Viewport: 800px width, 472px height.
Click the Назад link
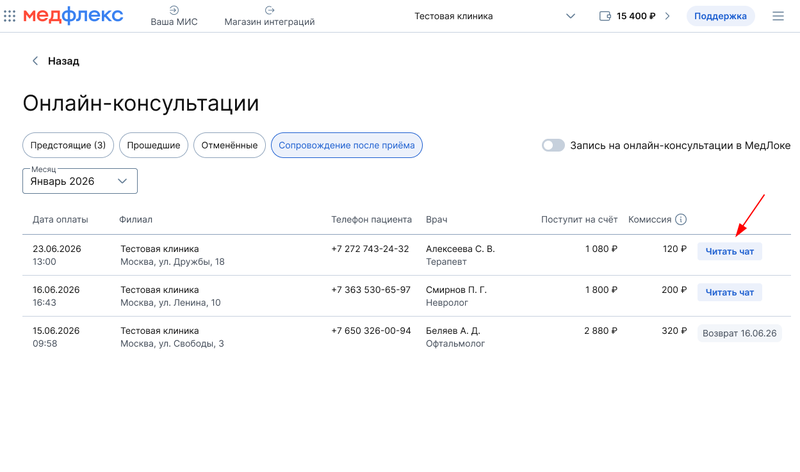pyautogui.click(x=63, y=61)
